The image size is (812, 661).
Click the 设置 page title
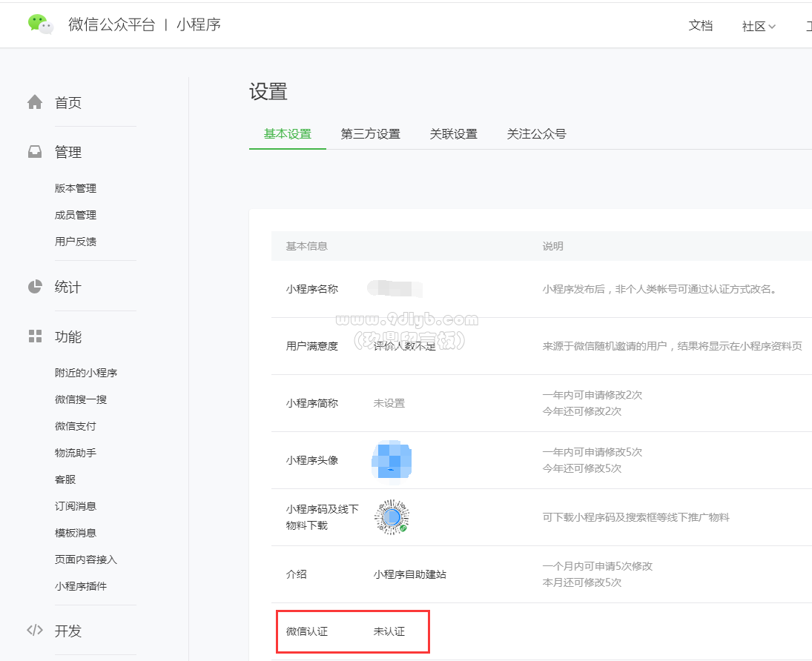268,92
